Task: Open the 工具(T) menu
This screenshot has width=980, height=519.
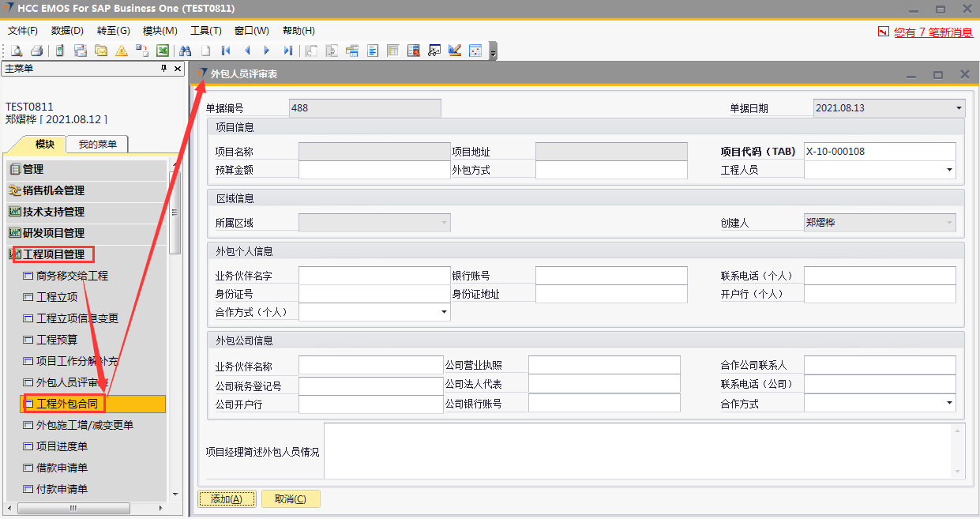Action: coord(205,31)
